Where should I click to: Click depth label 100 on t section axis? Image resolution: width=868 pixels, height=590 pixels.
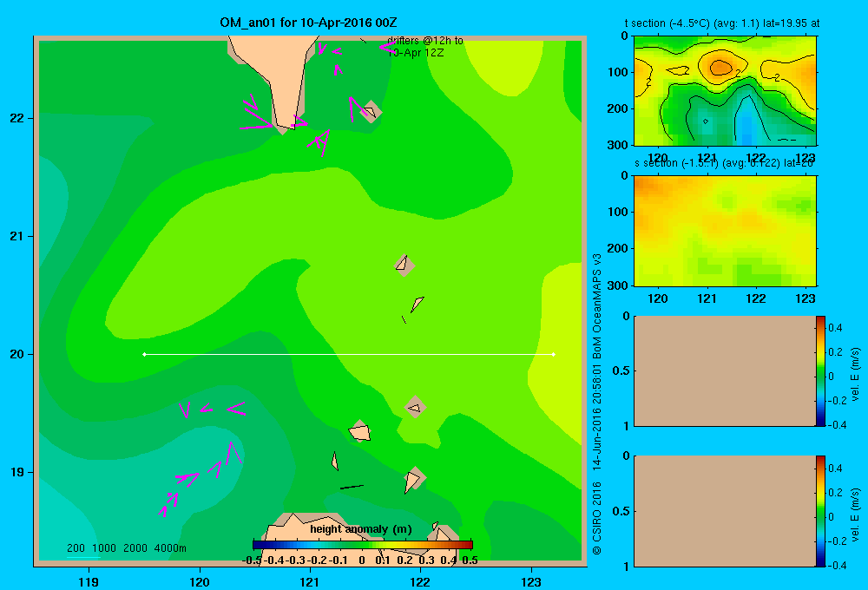click(620, 73)
